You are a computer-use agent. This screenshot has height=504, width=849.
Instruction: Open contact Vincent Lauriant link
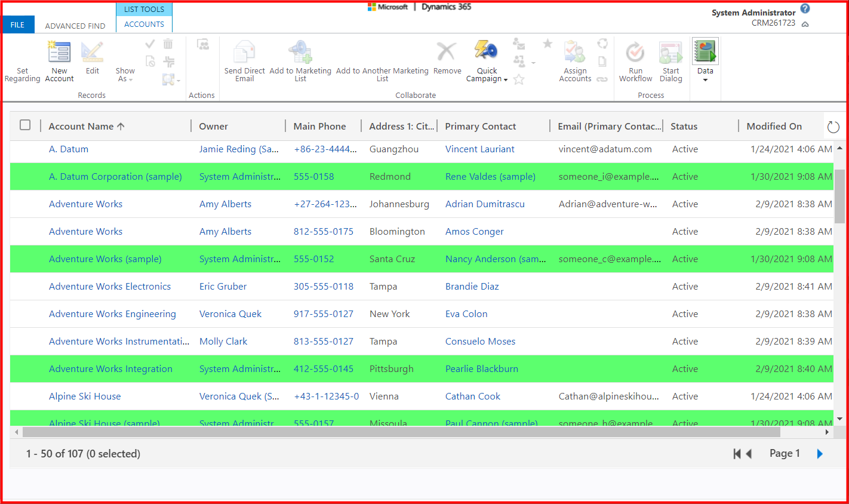[479, 149]
